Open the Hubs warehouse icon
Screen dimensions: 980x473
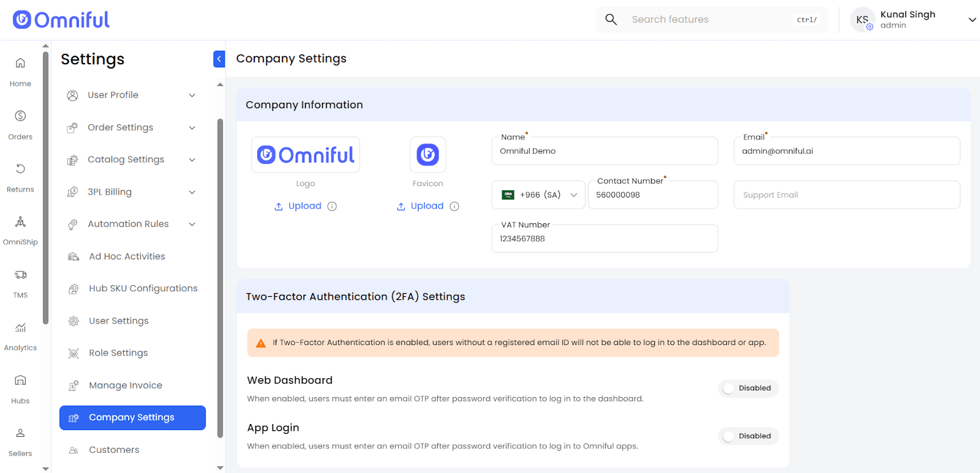tap(20, 388)
